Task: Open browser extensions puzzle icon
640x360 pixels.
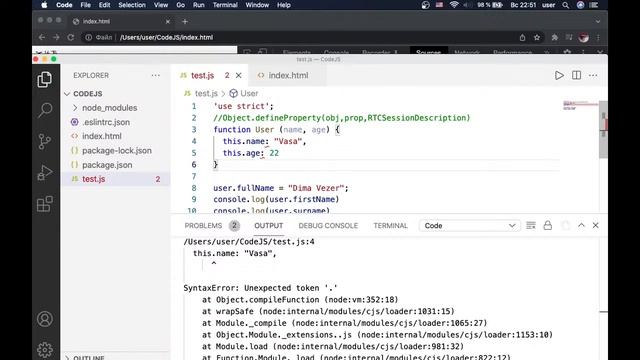Action: pyautogui.click(x=554, y=37)
